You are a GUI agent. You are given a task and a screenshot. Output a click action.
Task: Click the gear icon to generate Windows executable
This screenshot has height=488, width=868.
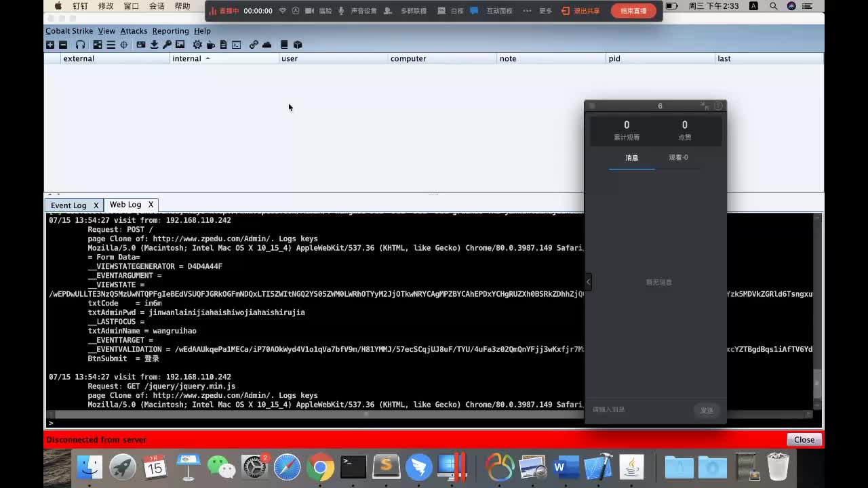(197, 45)
